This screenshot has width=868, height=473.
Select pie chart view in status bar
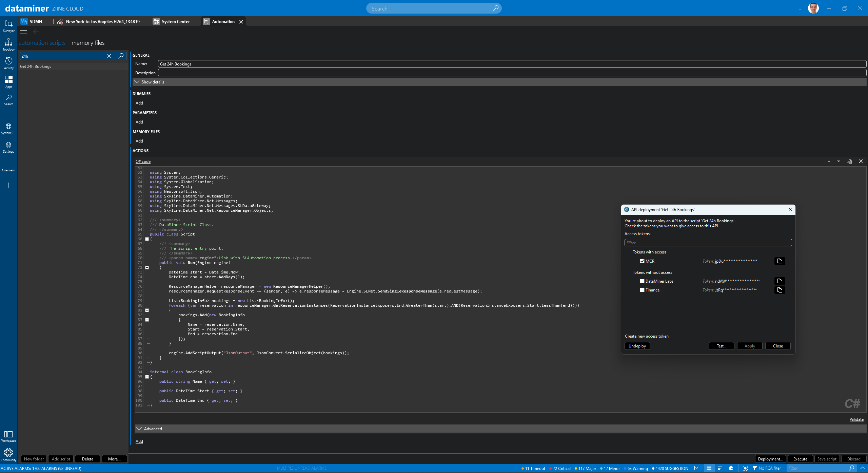(x=731, y=468)
